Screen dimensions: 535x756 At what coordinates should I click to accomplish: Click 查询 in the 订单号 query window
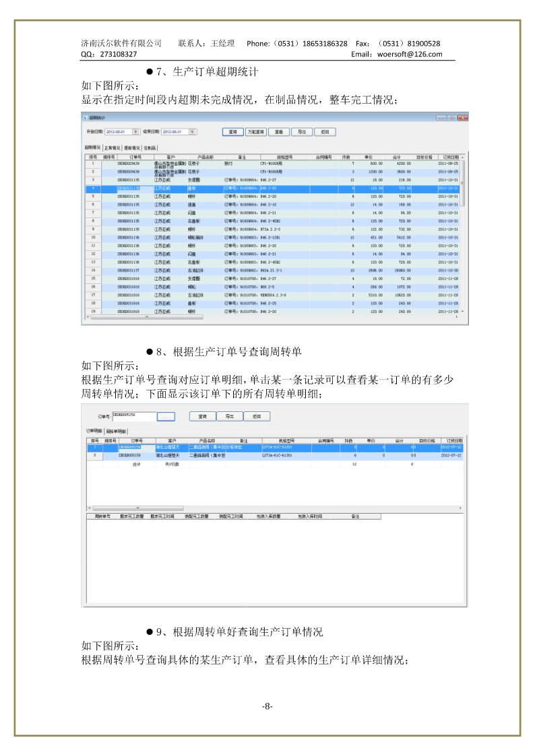pos(203,416)
